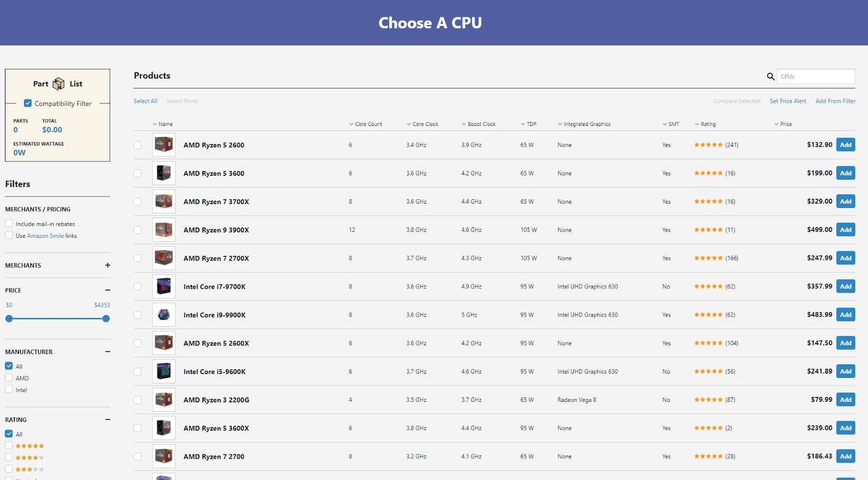Expand the Merchants filter section
This screenshot has height=480, width=868.
107,265
